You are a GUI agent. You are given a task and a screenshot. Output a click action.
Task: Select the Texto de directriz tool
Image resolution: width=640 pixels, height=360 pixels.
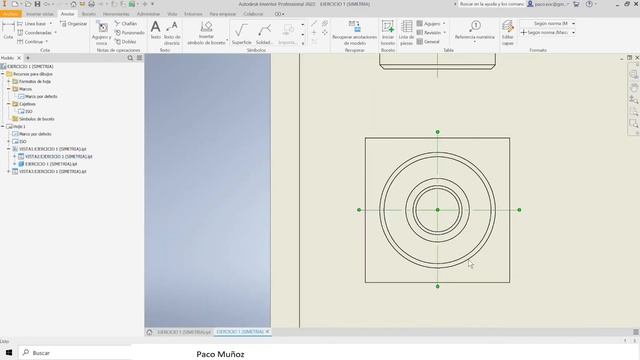pyautogui.click(x=172, y=33)
